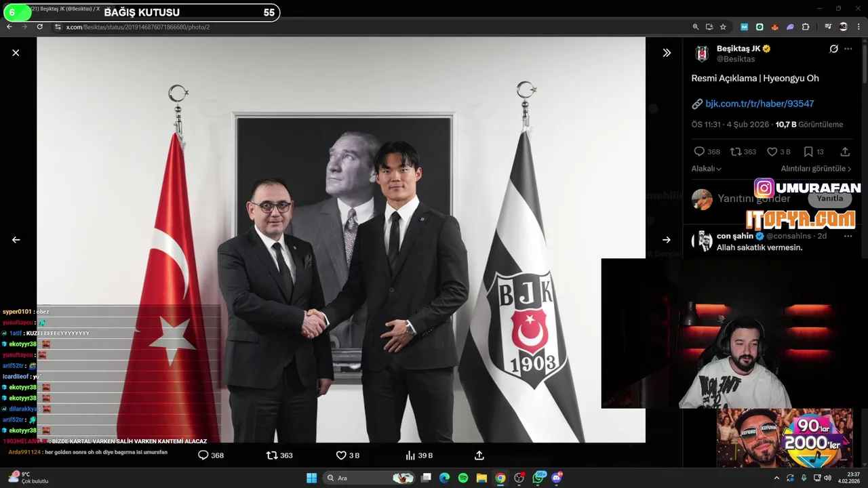Bookmark this page with the star icon

pos(723,27)
